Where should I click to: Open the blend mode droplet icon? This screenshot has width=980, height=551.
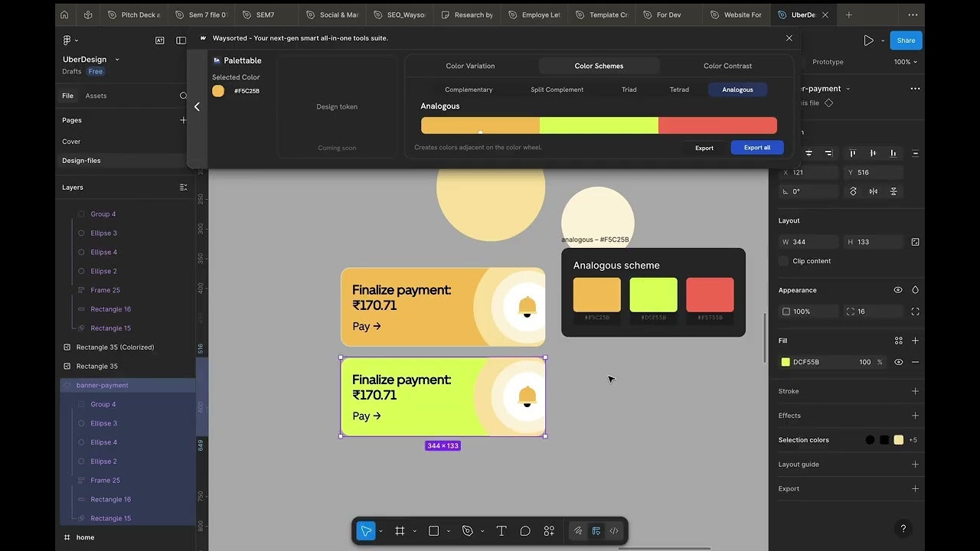click(x=916, y=290)
